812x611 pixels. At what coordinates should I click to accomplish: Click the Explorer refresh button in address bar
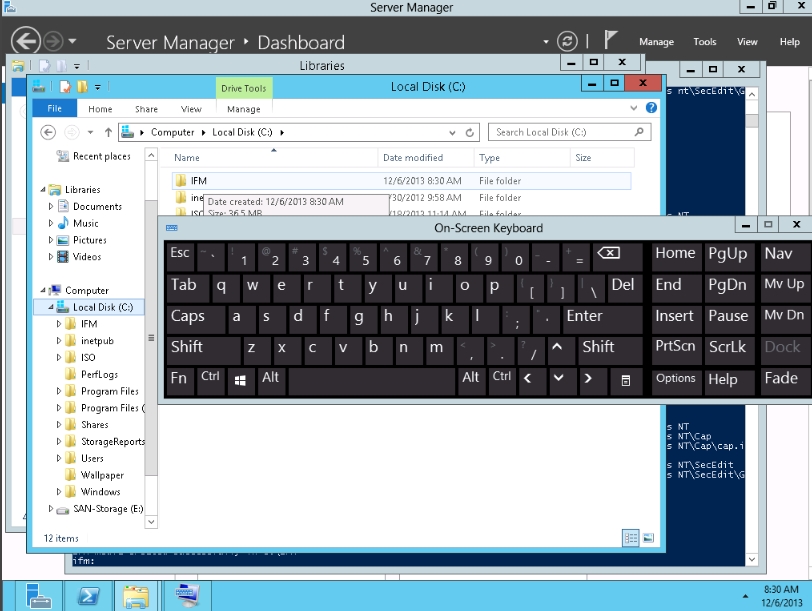click(x=470, y=132)
